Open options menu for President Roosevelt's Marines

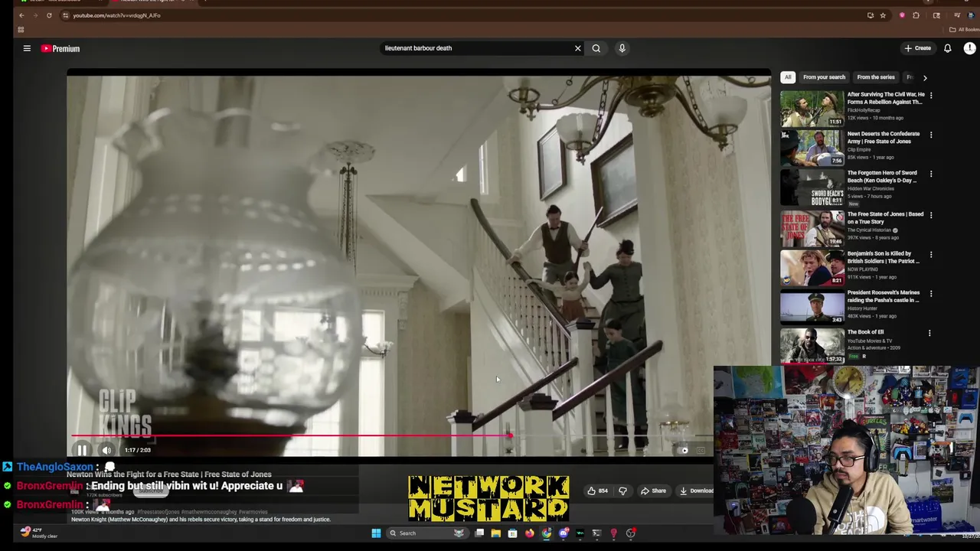(931, 294)
